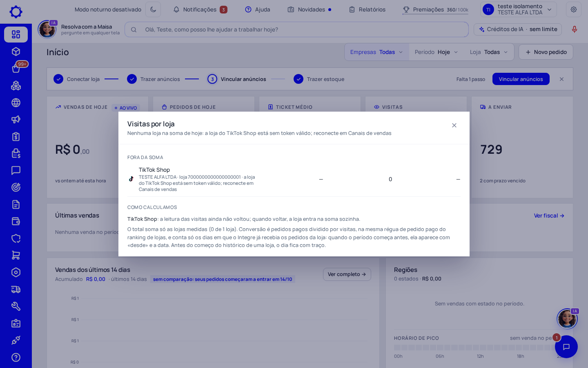588x368 pixels.
Task: Open the Créditos de IA sem limite button
Action: click(518, 29)
